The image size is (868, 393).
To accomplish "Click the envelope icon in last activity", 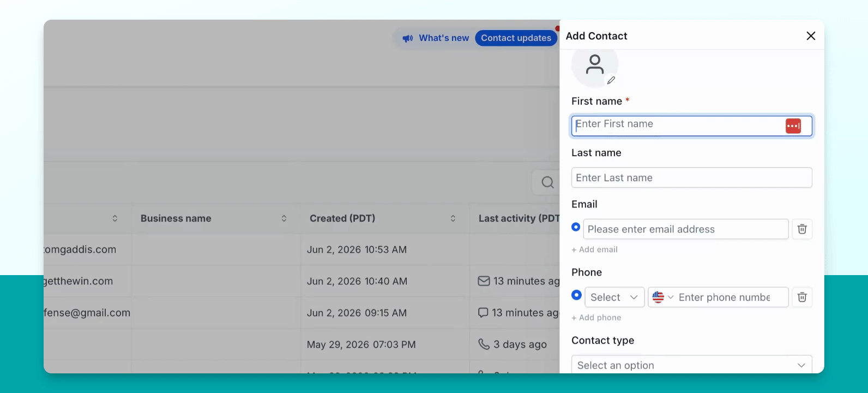I will click(484, 281).
